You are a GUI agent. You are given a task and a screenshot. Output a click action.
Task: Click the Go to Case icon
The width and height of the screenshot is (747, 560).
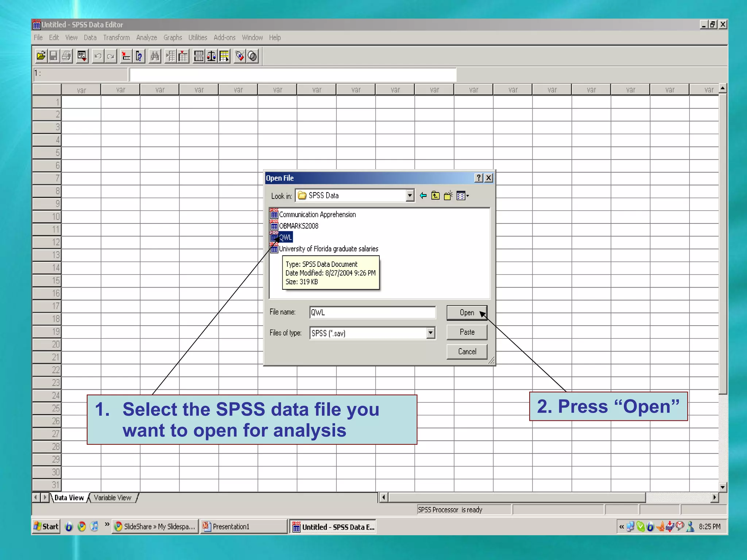126,56
